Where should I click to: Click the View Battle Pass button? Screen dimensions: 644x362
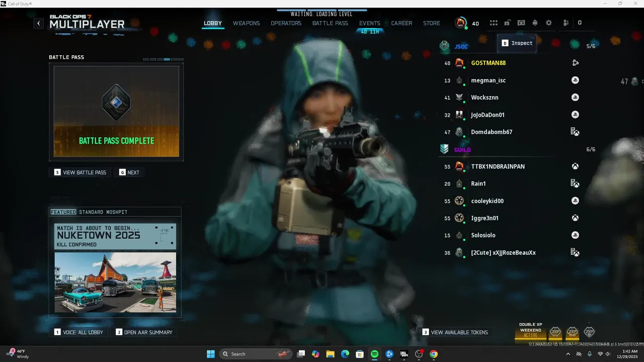(80, 172)
